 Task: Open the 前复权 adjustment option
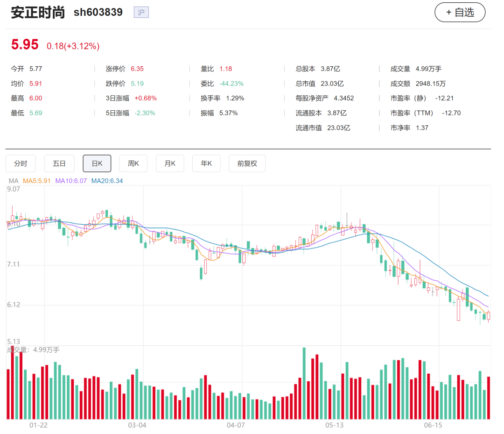247,164
